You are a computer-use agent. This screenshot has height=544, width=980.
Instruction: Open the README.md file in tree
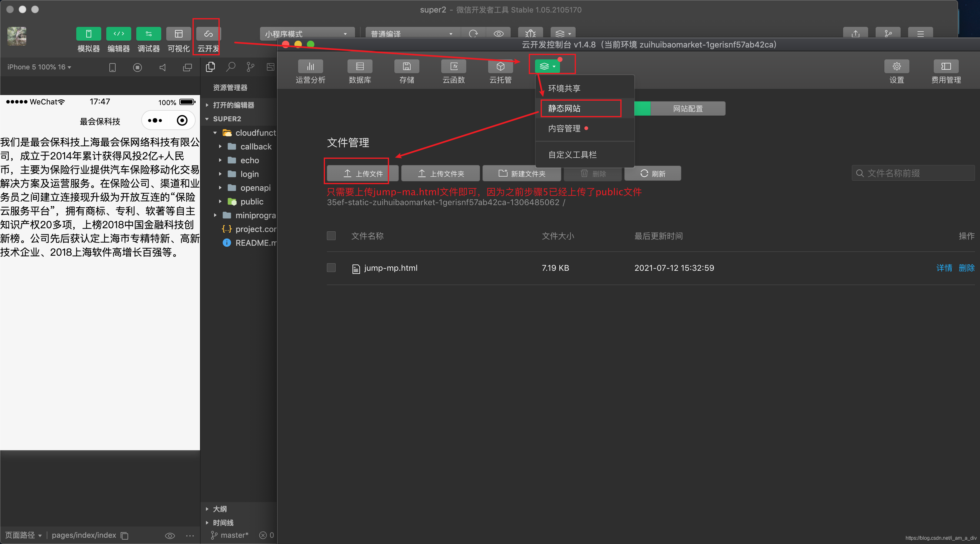pyautogui.click(x=249, y=243)
